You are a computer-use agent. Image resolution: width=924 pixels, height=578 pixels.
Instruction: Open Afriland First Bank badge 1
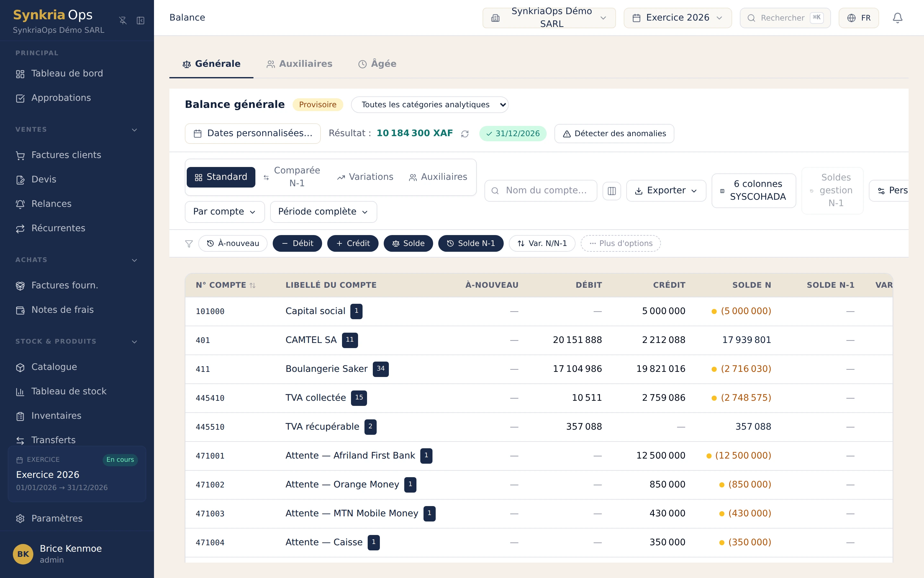pyautogui.click(x=426, y=456)
